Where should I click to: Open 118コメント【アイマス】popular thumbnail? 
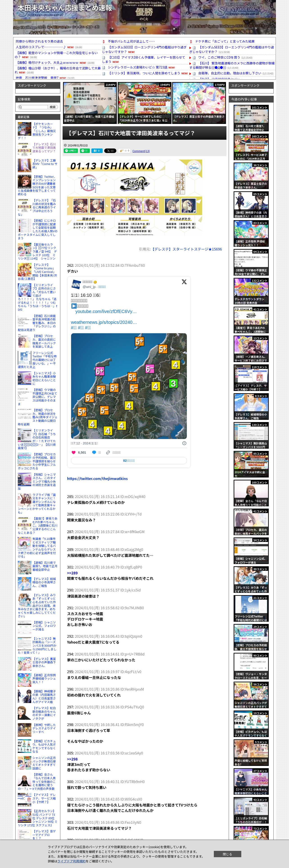click(x=251, y=378)
